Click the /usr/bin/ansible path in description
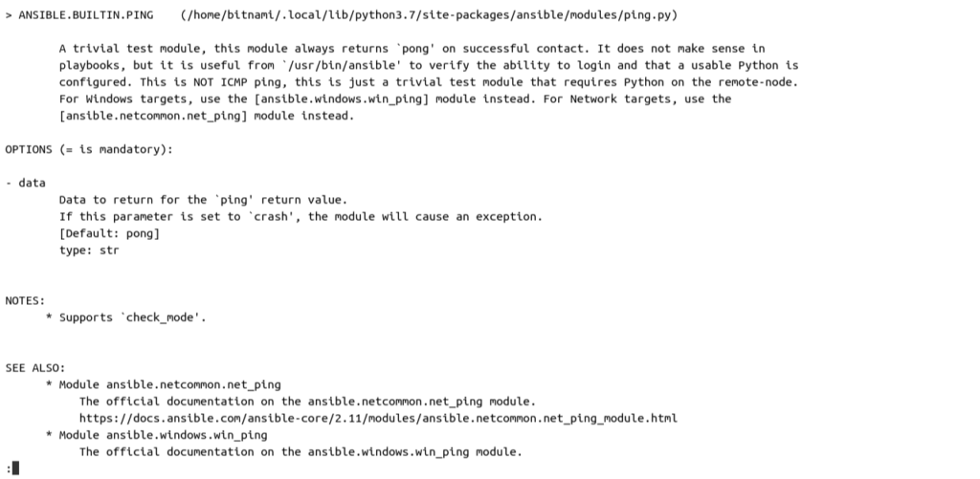The image size is (980, 479). pos(341,66)
